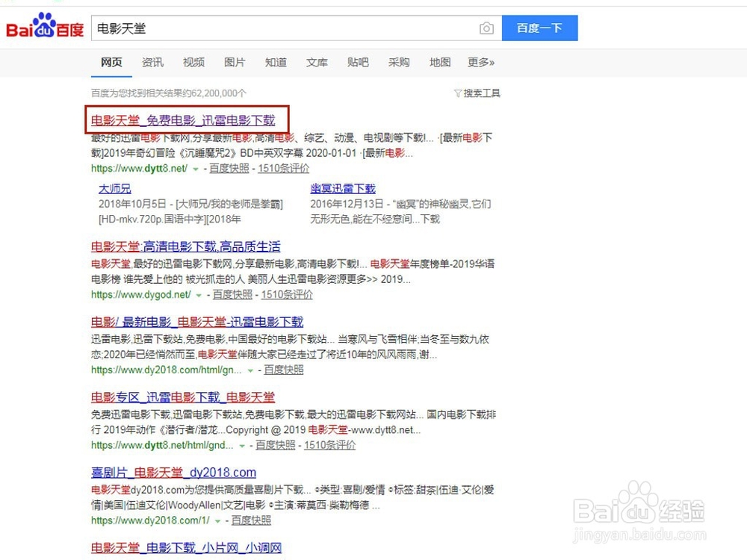Select snippet date 2016年12月13日 under 幽冥迅雷下载
This screenshot has height=560, width=747.
(347, 204)
